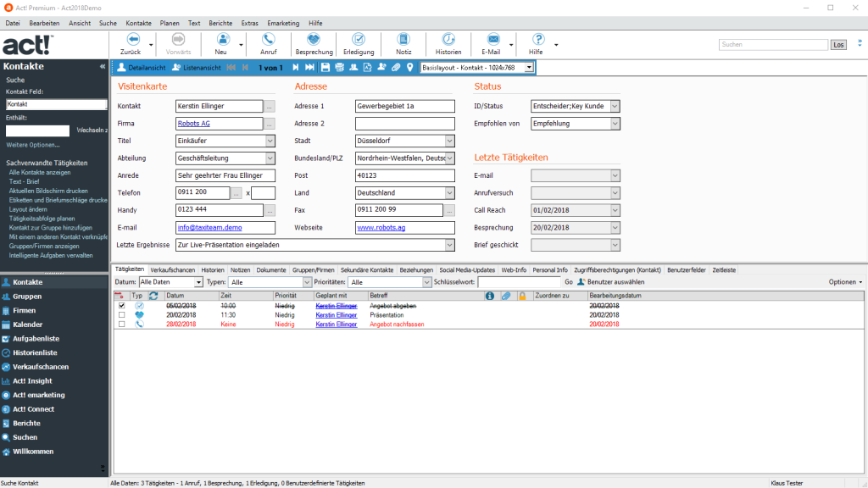
Task: Check the 20/02/2018 Präsentation activity
Action: 120,314
